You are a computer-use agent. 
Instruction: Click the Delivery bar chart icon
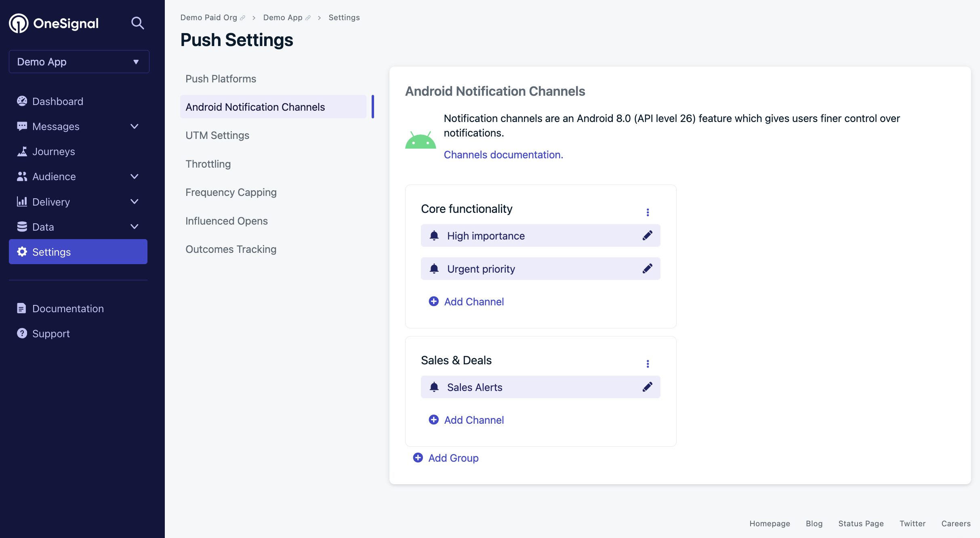[x=22, y=202]
